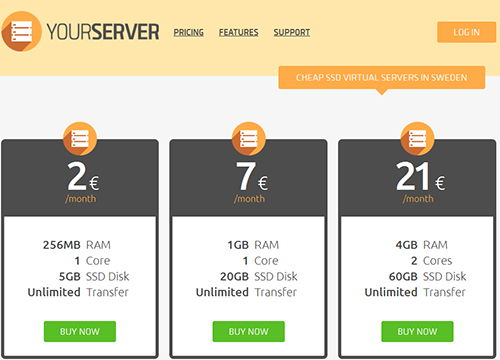
Task: Select the 7€ per month price
Action: [x=251, y=182]
